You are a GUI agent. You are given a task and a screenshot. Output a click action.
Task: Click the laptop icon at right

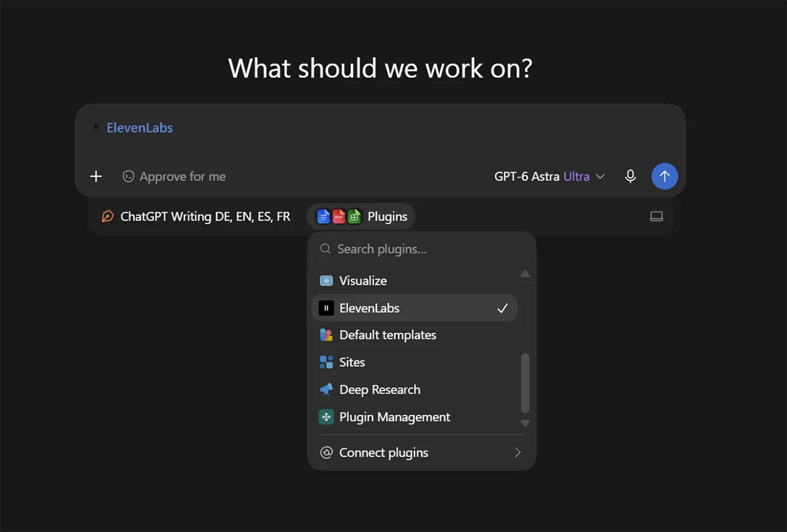(x=656, y=216)
